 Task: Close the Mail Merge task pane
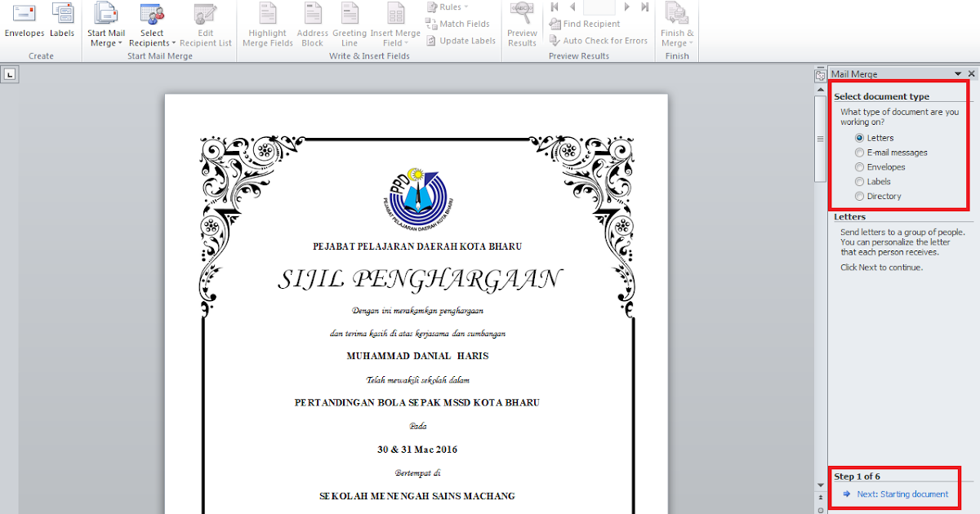[x=971, y=73]
